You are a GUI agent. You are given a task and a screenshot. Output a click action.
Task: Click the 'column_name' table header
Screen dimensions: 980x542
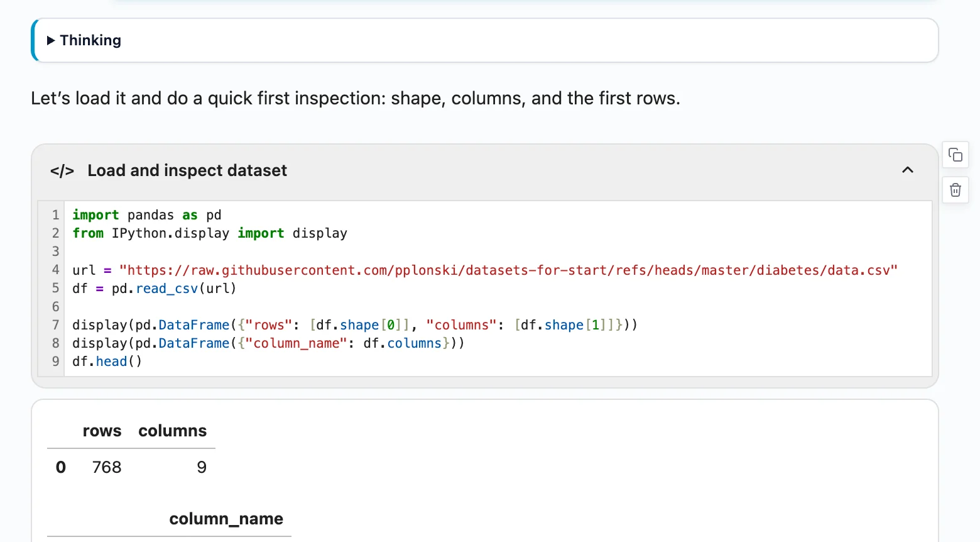point(226,519)
